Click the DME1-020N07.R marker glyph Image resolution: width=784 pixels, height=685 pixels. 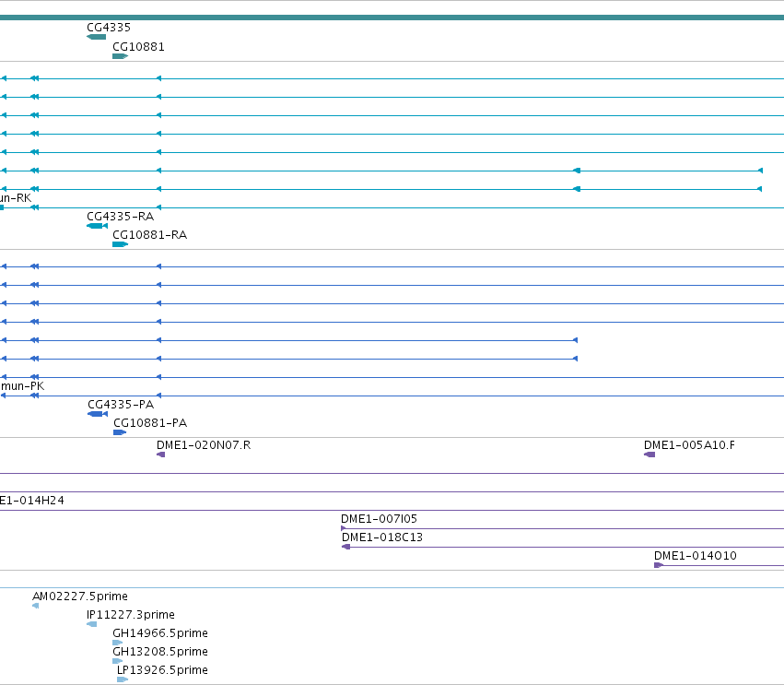(160, 455)
